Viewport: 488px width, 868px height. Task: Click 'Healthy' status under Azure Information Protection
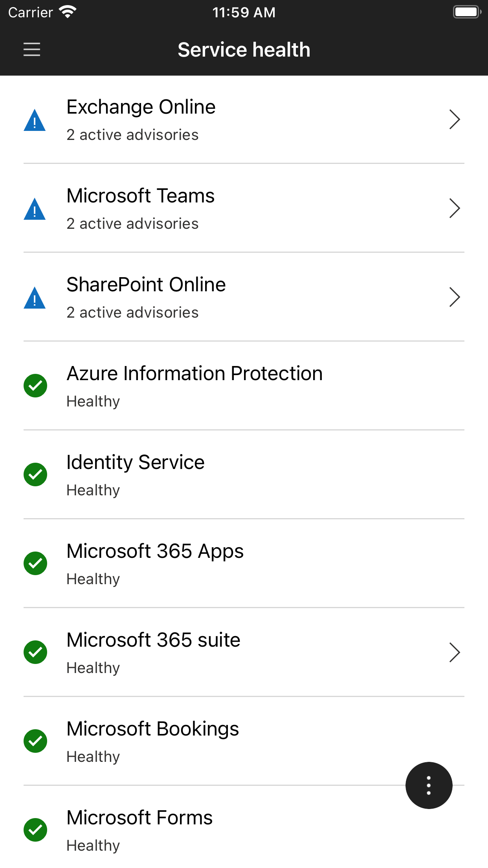(93, 402)
